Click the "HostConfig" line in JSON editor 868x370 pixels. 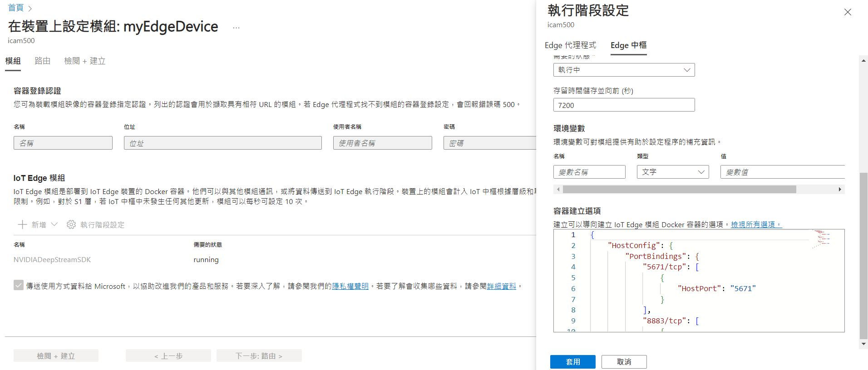(640, 245)
